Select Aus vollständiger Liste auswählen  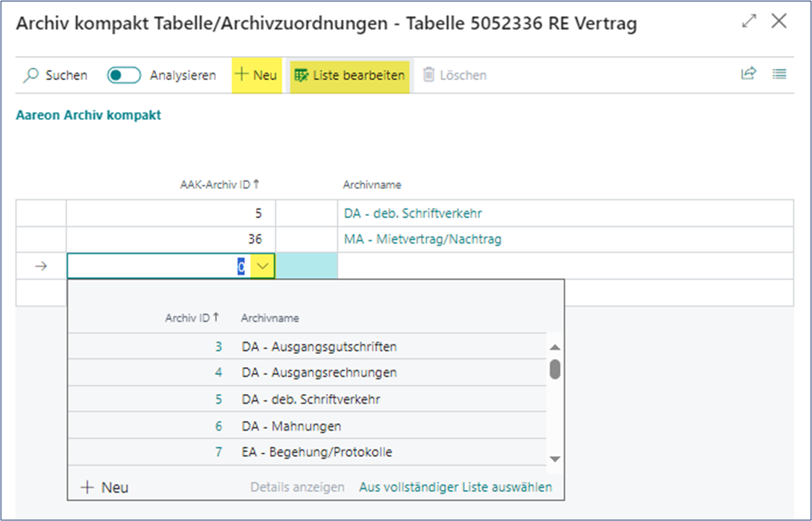tap(455, 487)
